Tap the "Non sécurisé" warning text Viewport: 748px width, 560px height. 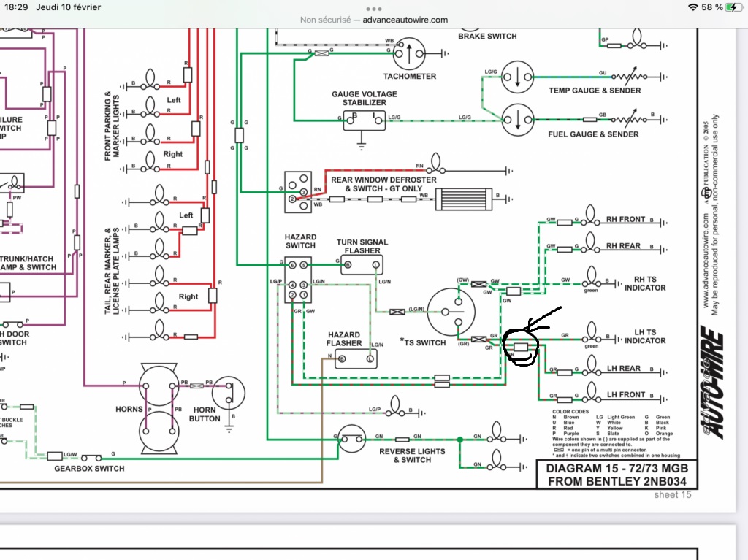(325, 20)
